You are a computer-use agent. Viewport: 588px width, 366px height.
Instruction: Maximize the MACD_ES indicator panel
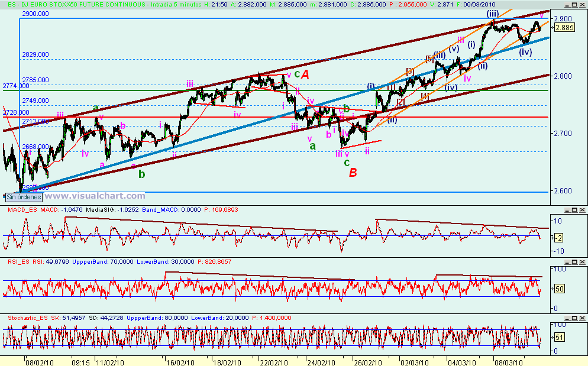point(574,210)
